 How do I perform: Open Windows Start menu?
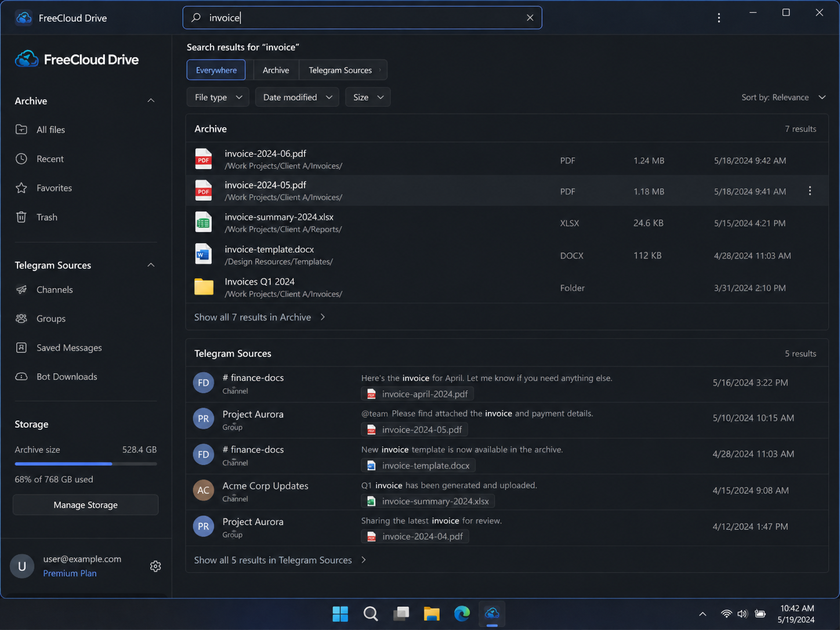coord(340,614)
